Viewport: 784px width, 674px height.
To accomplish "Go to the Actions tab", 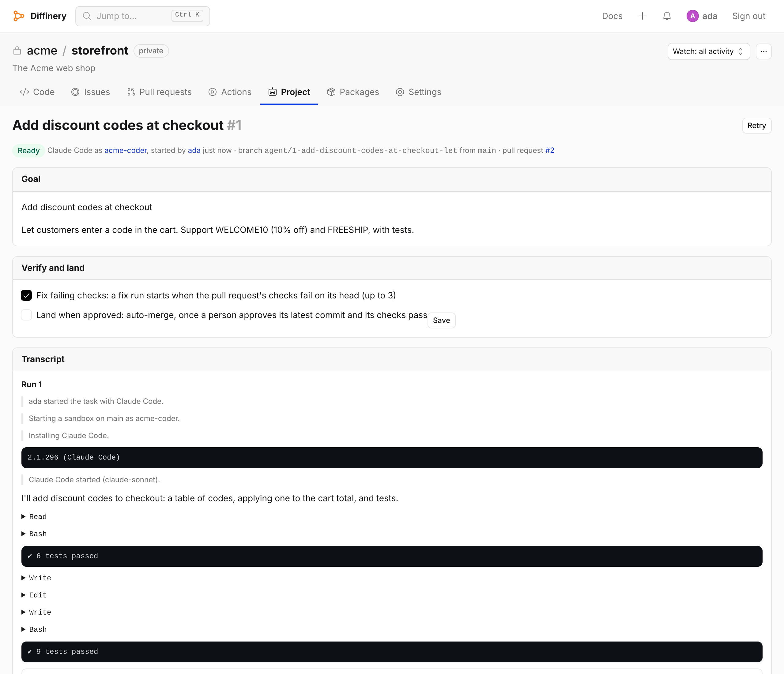I will [230, 92].
